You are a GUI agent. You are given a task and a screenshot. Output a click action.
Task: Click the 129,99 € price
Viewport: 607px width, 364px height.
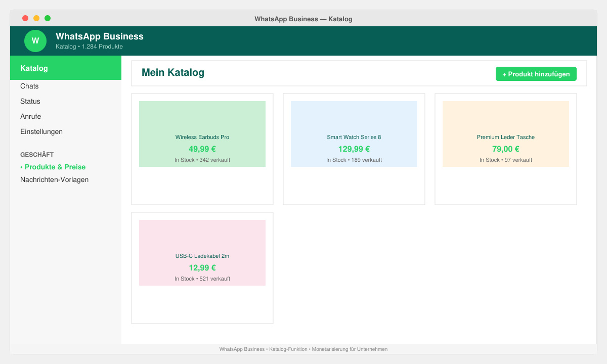coord(354,149)
